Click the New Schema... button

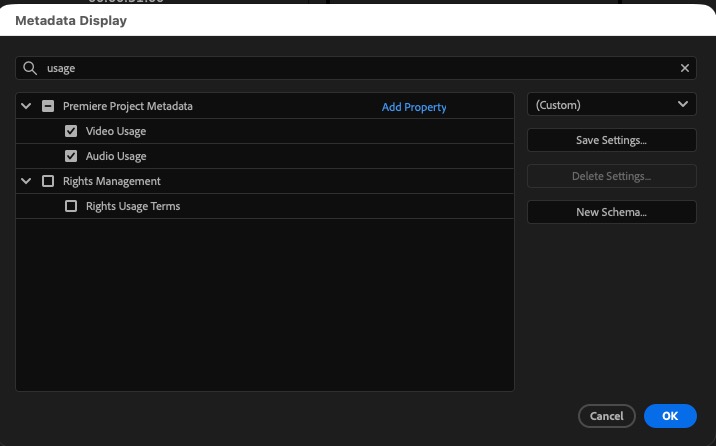tap(611, 212)
